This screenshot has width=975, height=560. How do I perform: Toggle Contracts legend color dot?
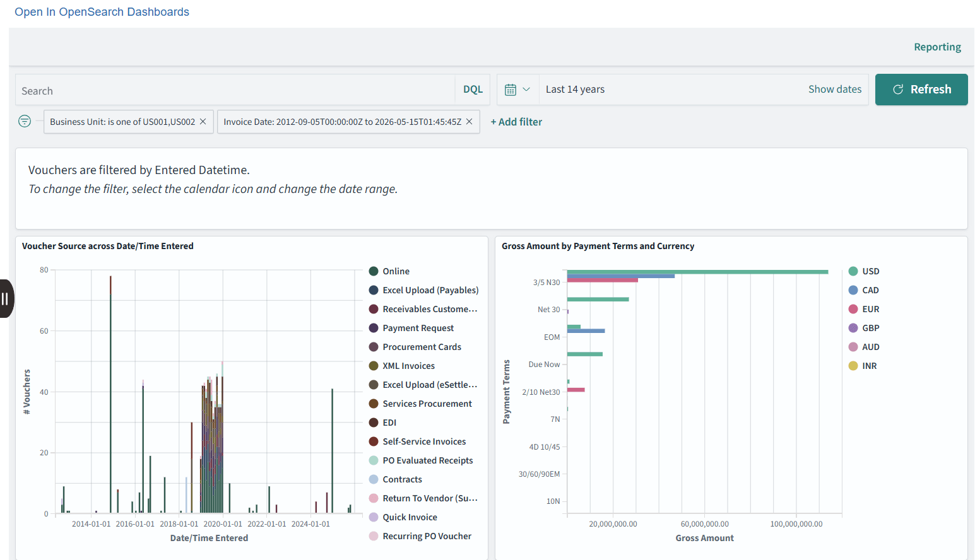click(x=374, y=479)
